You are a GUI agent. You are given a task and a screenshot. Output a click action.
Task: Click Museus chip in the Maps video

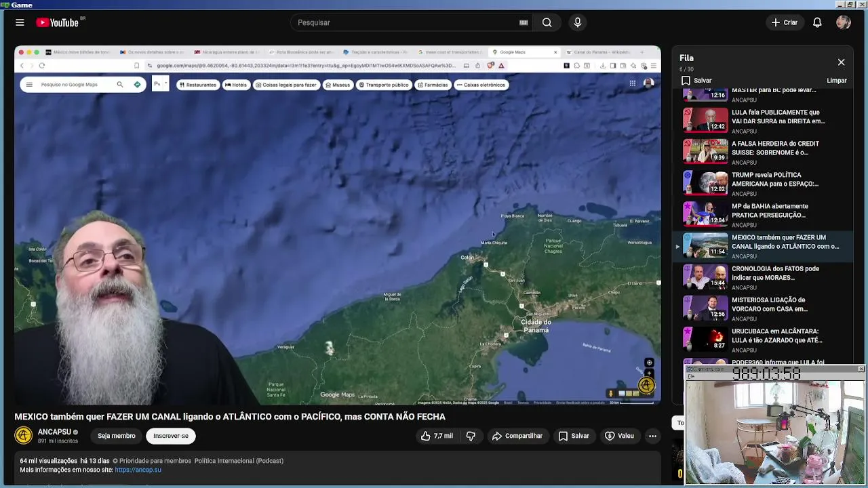(x=338, y=85)
